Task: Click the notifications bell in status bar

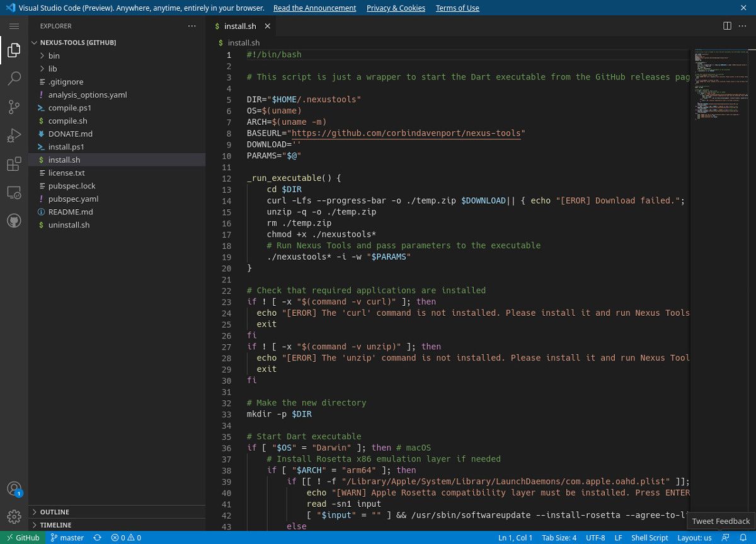Action: tap(744, 538)
